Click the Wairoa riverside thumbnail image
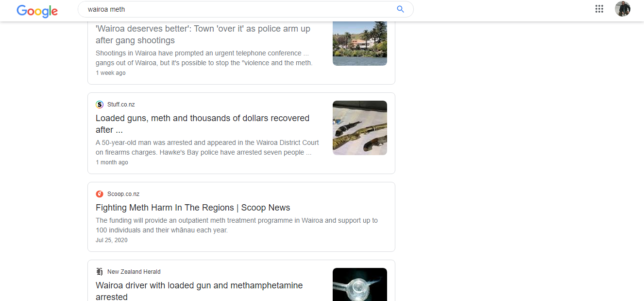 (359, 43)
